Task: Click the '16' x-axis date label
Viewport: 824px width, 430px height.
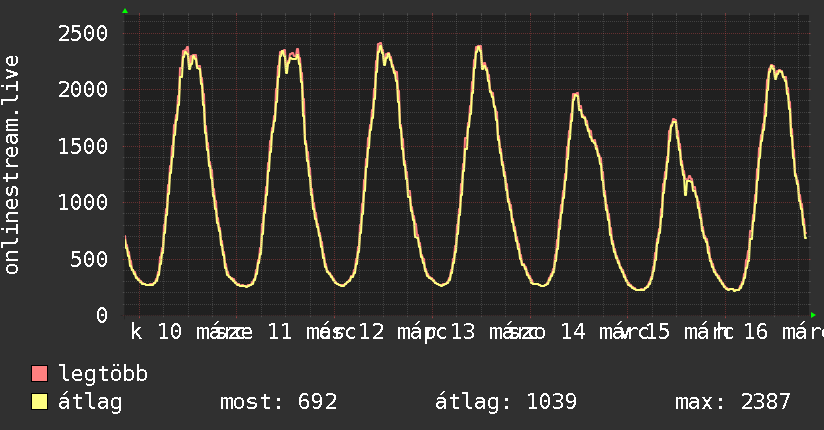Action: (x=756, y=332)
